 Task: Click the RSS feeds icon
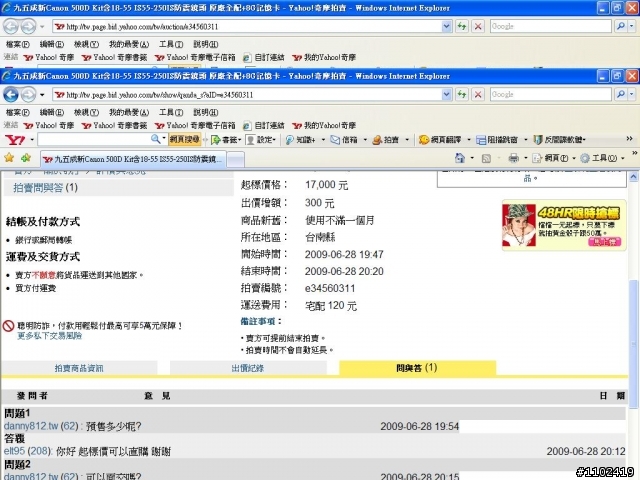point(486,158)
